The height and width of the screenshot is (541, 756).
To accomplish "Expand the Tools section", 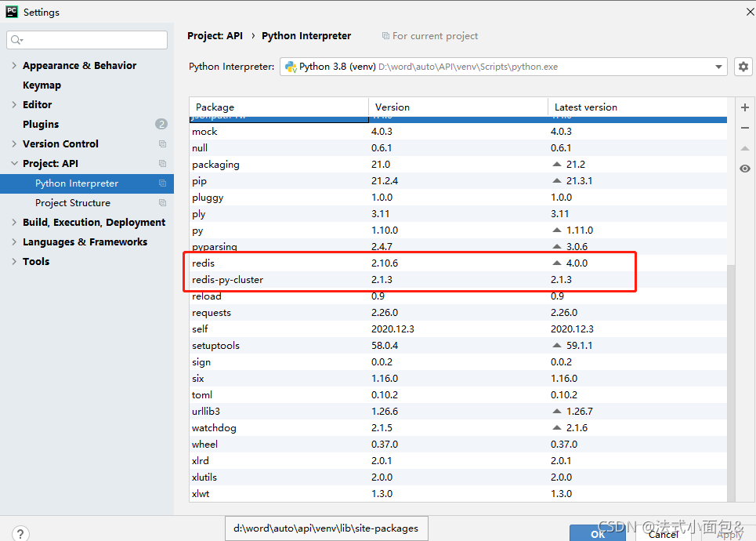I will 14,262.
